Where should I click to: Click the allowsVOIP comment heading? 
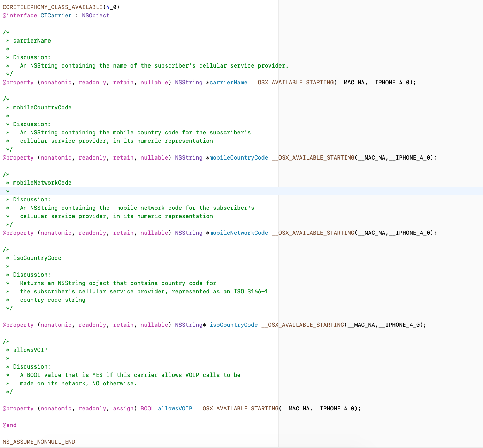pos(30,350)
